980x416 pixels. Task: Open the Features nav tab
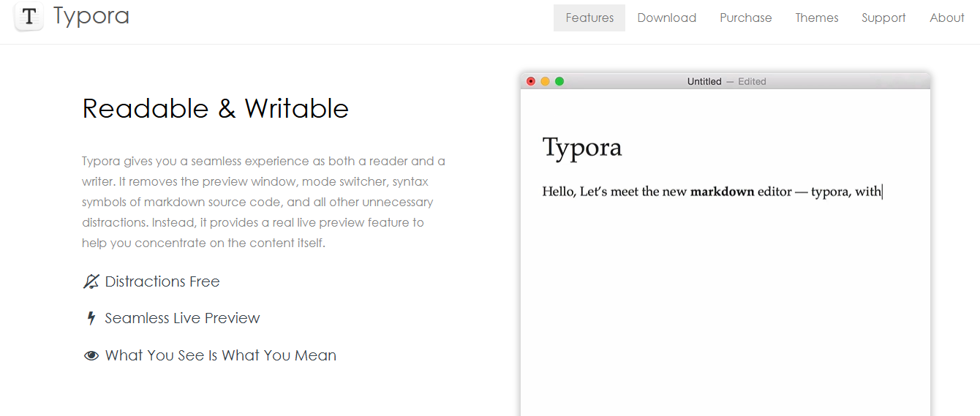(589, 18)
